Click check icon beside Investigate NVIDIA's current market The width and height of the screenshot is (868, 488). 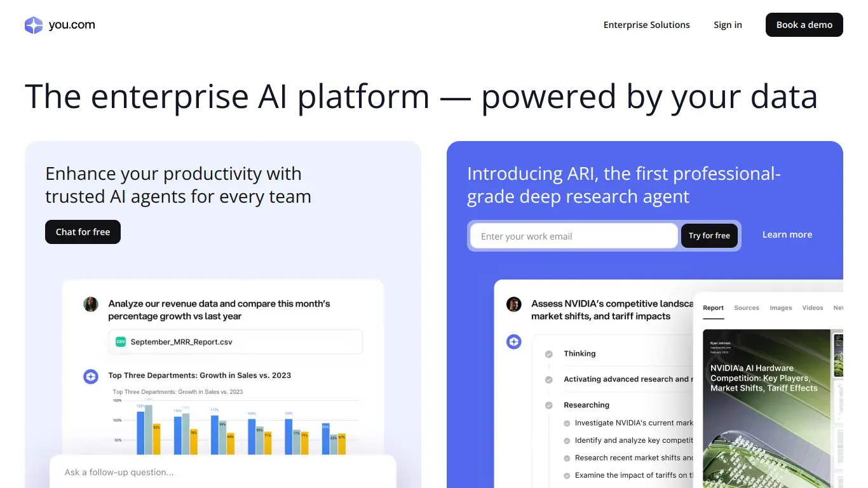tap(567, 423)
